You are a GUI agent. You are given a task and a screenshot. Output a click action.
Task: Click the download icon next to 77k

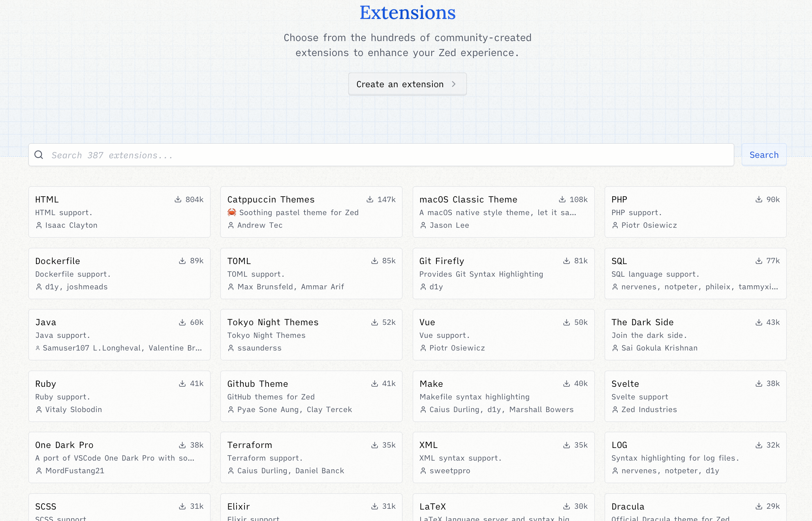tap(759, 261)
